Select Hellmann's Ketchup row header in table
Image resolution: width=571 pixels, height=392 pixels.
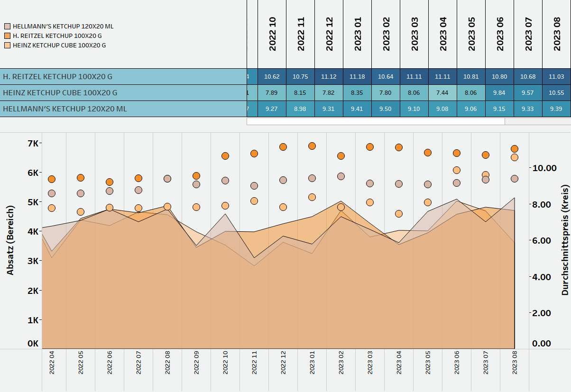(123, 109)
